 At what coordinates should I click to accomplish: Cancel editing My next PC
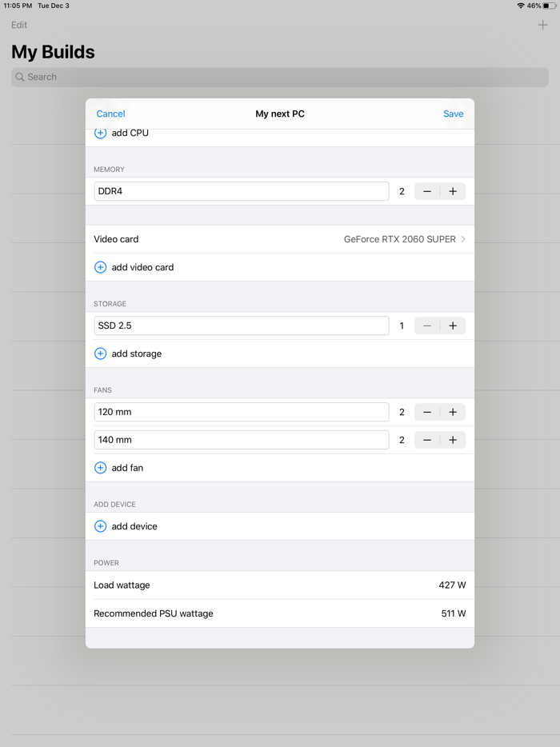[x=110, y=114]
